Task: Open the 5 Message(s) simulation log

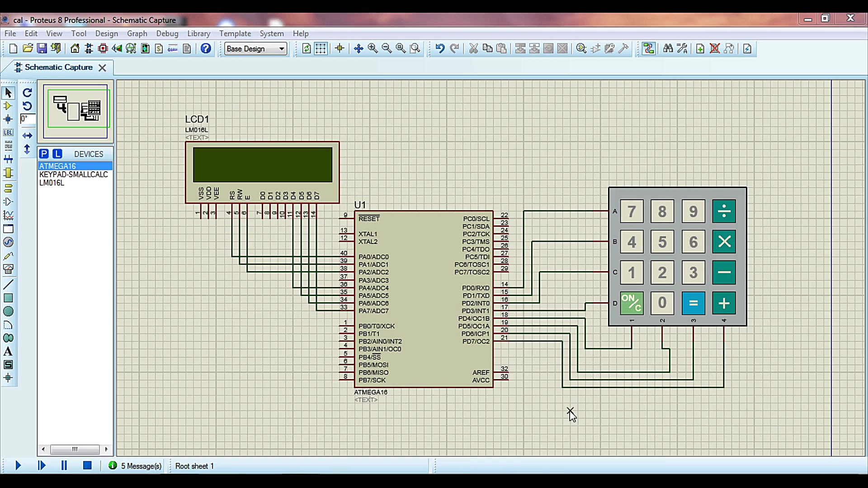Action: 135,466
